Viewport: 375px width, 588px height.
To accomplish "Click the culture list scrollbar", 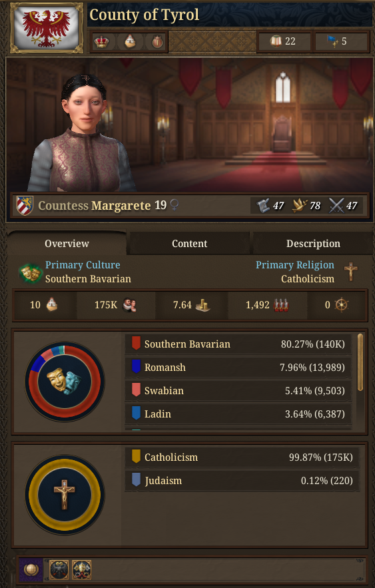I will tap(360, 362).
